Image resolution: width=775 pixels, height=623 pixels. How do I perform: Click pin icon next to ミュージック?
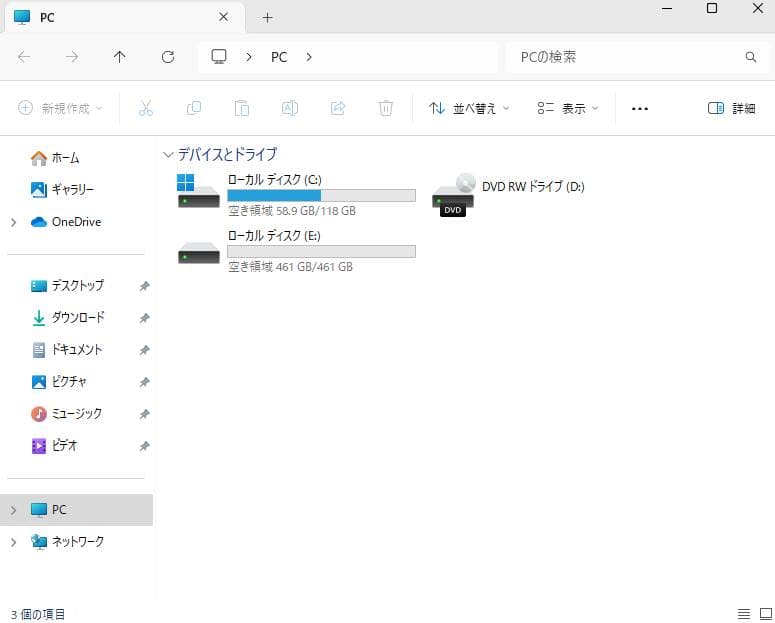click(144, 414)
